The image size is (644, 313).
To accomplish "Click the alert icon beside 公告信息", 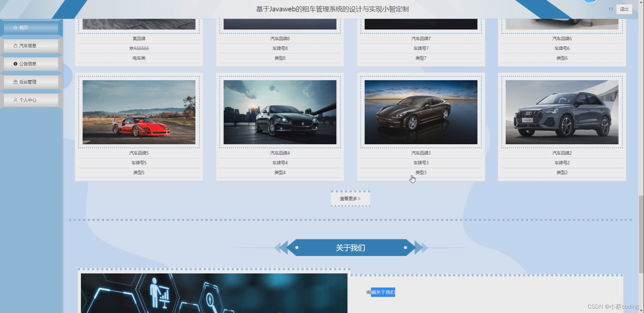I will pos(15,64).
